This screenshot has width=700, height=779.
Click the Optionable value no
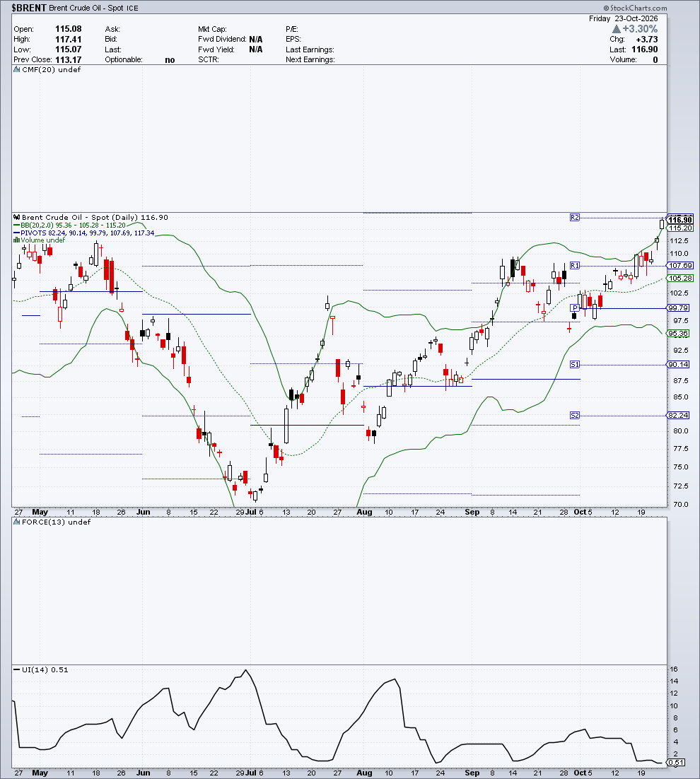pyautogui.click(x=170, y=59)
